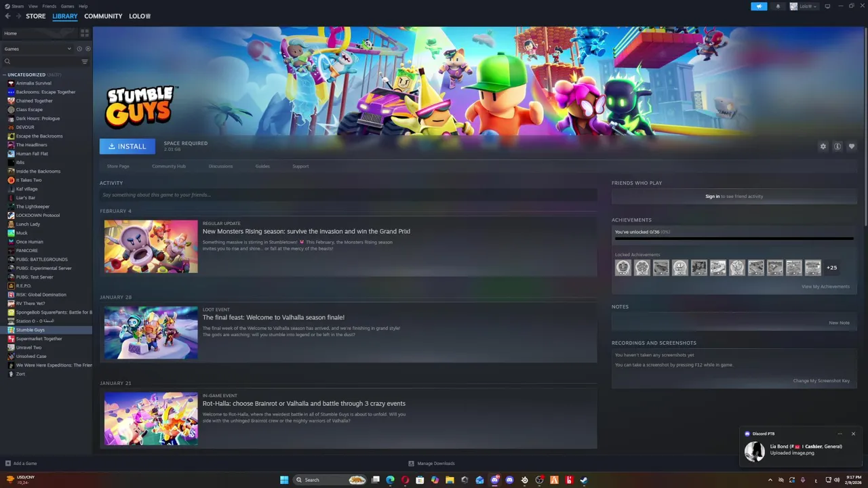Go forward with the right arrow

coord(18,16)
